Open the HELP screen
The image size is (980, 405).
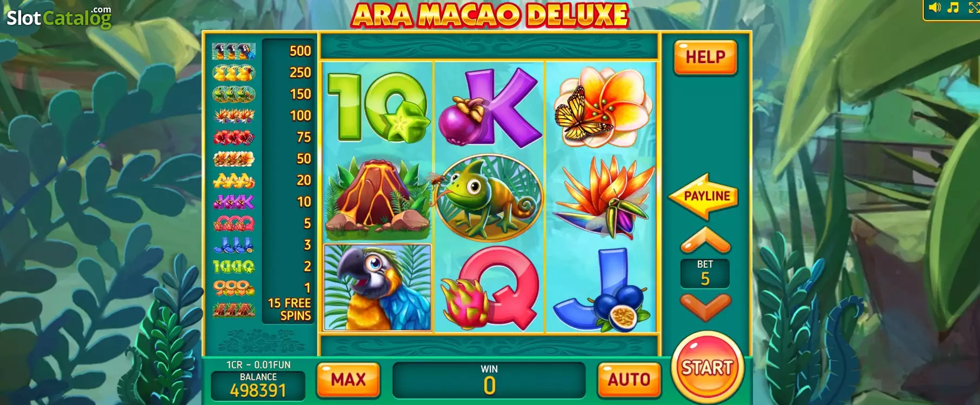[x=705, y=57]
